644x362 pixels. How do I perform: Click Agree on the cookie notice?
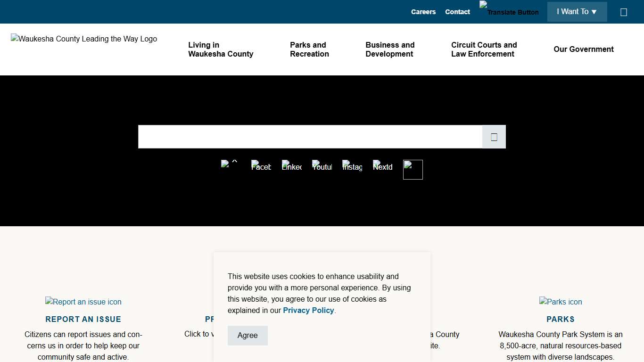248,335
